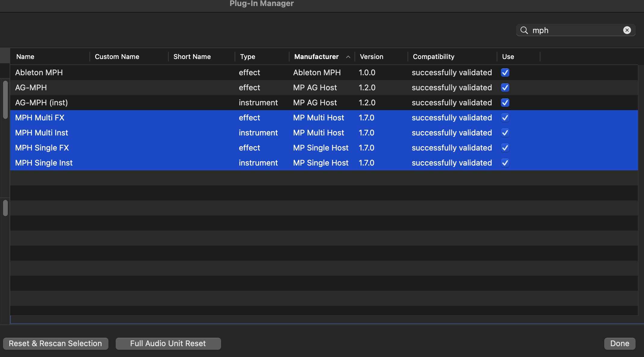The height and width of the screenshot is (357, 644).
Task: Sort by Compatibility column header
Action: coord(452,57)
